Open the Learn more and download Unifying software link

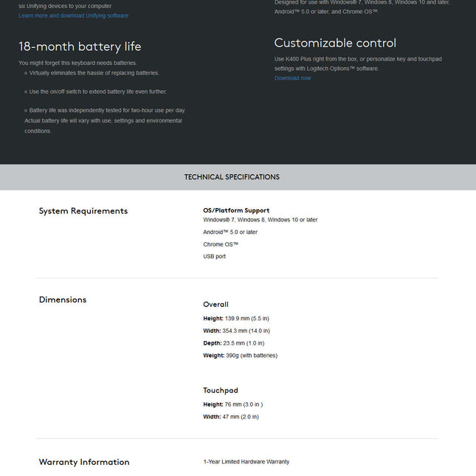tap(74, 15)
